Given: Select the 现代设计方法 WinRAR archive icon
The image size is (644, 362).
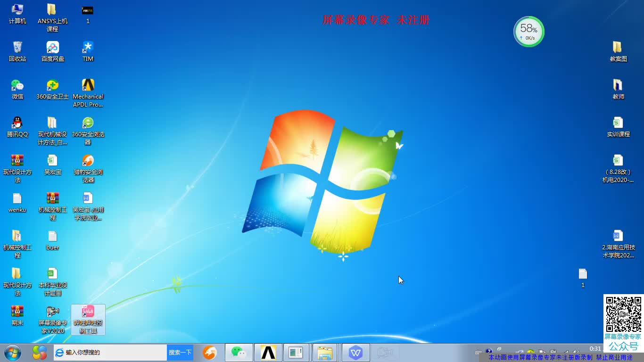Looking at the screenshot, I should pos(17,168).
